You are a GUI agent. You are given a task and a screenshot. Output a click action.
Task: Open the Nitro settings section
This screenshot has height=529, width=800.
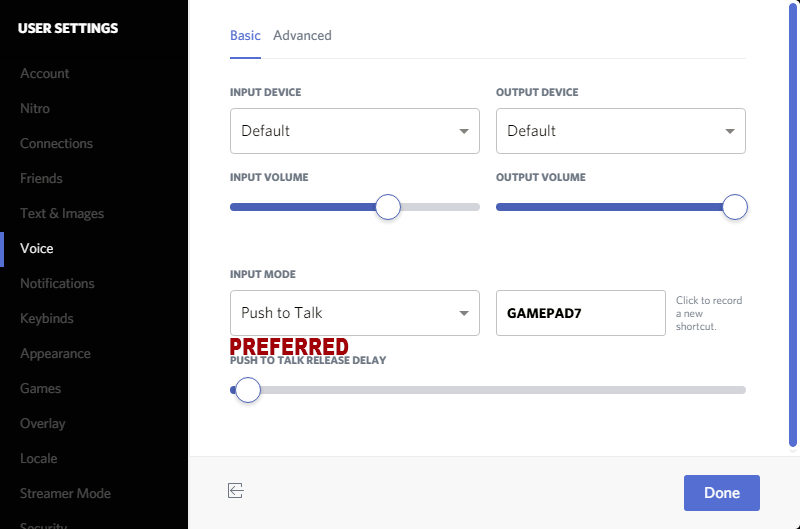click(x=35, y=108)
